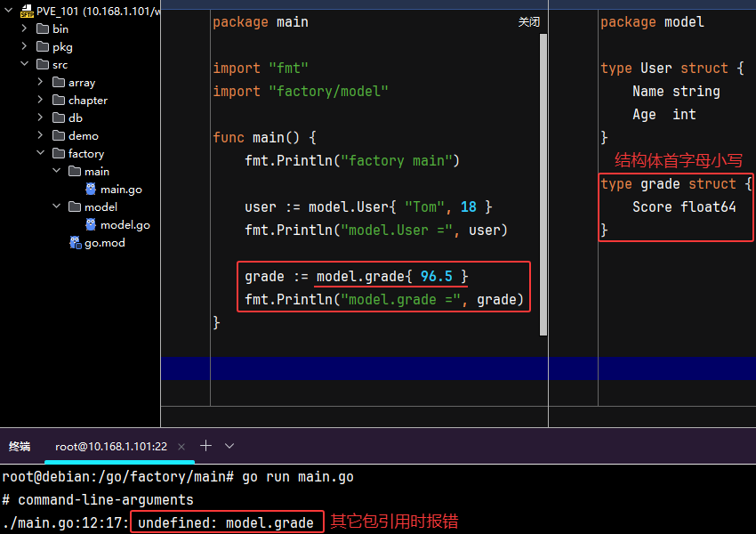Click the model.go gopher file icon
Screen dimensions: 756x534
click(91, 225)
